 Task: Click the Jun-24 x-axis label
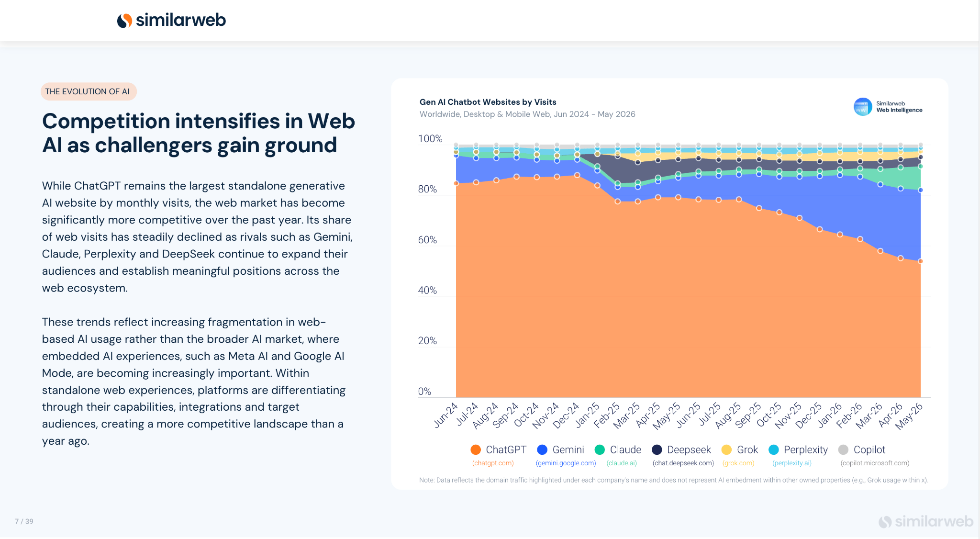pos(446,415)
